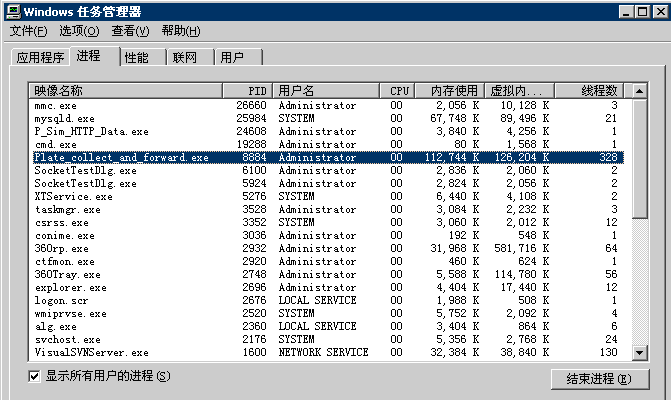The height and width of the screenshot is (400, 671).
Task: Click the NETWORK SERVICE user name cell
Action: (324, 352)
